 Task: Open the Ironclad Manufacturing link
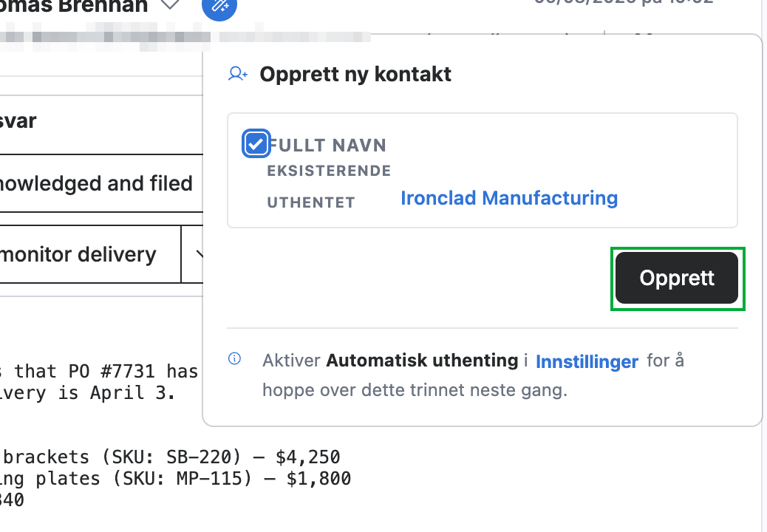click(x=509, y=198)
